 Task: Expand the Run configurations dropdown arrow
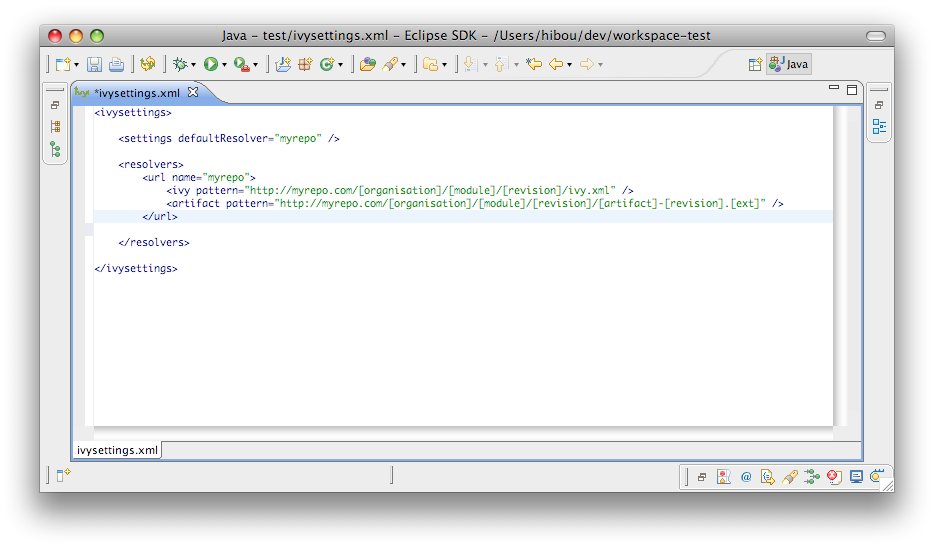pyautogui.click(x=225, y=66)
